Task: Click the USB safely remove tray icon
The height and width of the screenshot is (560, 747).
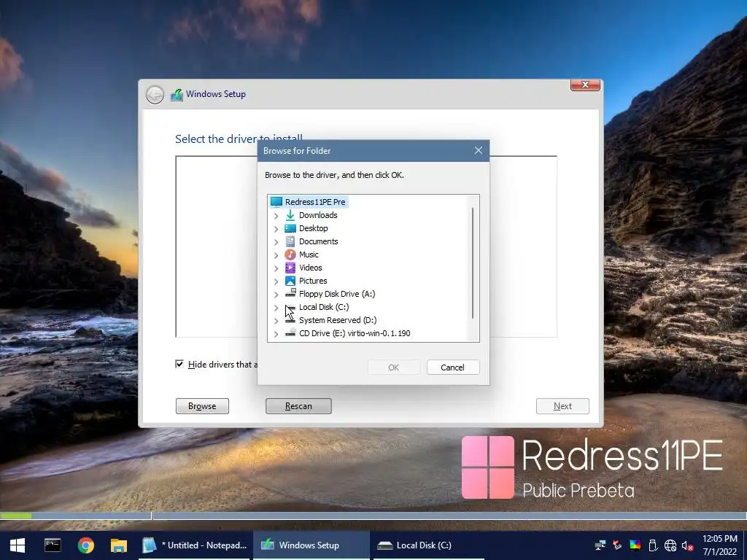Action: [x=653, y=545]
